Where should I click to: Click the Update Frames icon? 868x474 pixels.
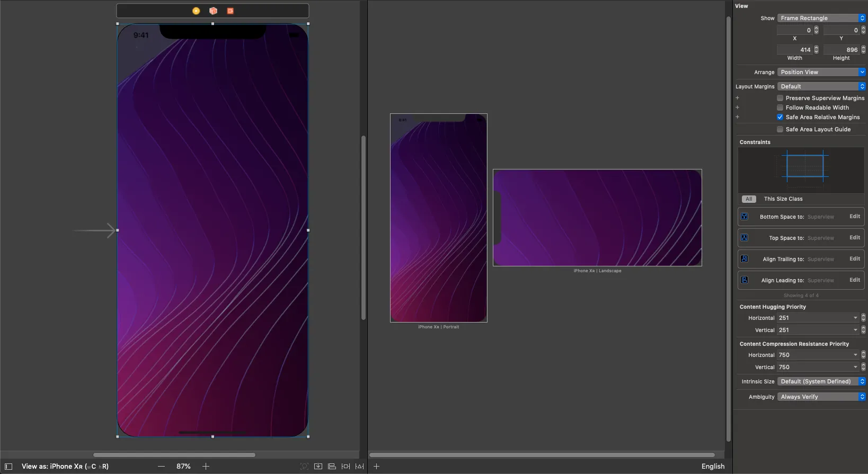point(304,467)
